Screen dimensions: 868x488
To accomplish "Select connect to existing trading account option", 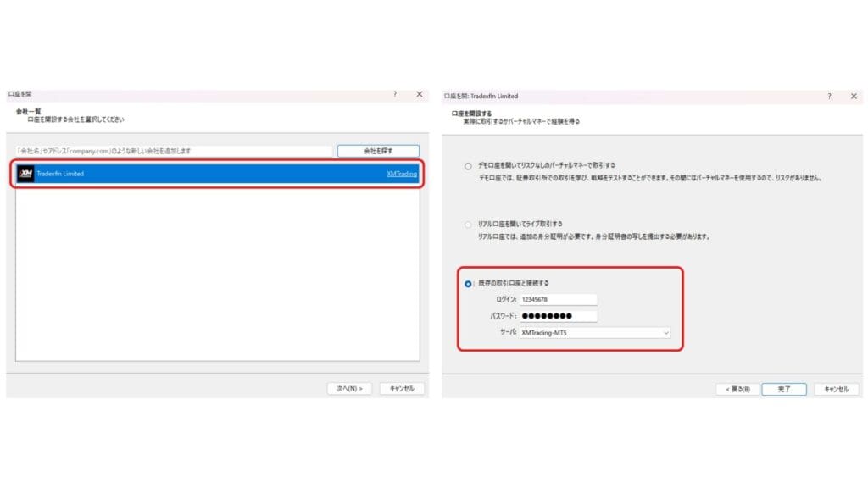I will point(468,284).
